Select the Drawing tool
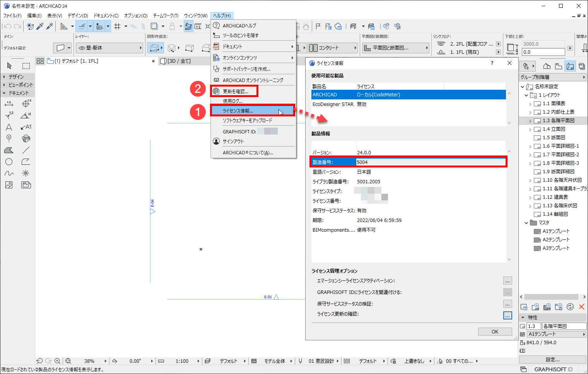 point(26,185)
